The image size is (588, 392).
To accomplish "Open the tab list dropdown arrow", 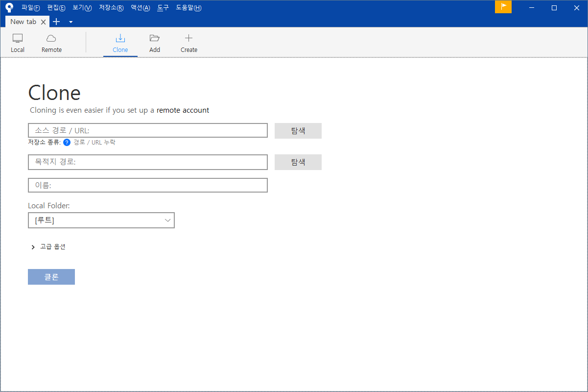I will point(71,22).
